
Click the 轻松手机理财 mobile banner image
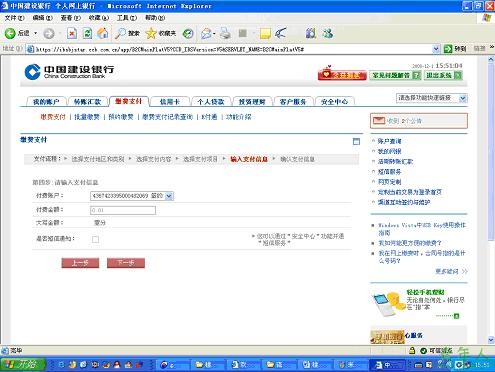pyautogui.click(x=388, y=304)
